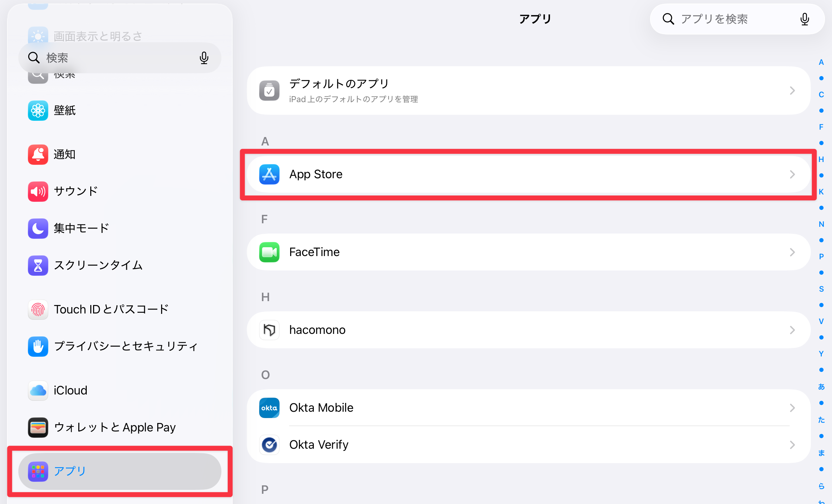Tap the FaceTime app name text
Image resolution: width=832 pixels, height=504 pixels.
pos(314,252)
